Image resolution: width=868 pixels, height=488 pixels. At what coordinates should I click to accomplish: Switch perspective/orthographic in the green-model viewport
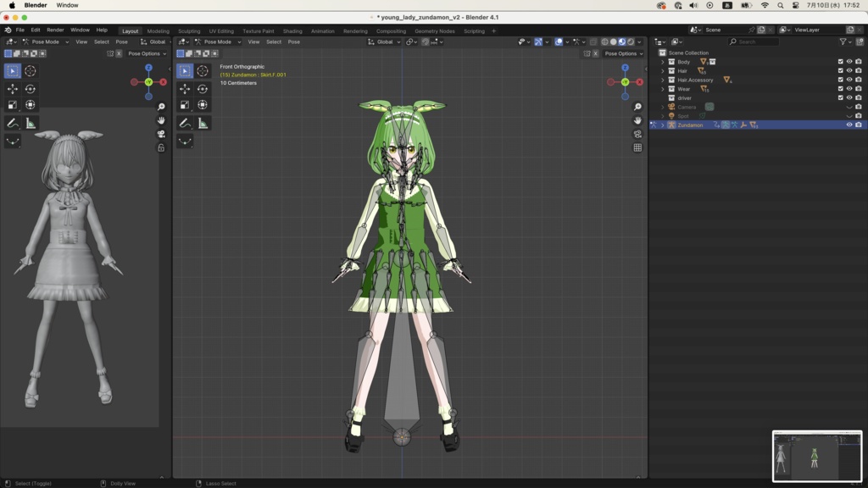tap(637, 147)
